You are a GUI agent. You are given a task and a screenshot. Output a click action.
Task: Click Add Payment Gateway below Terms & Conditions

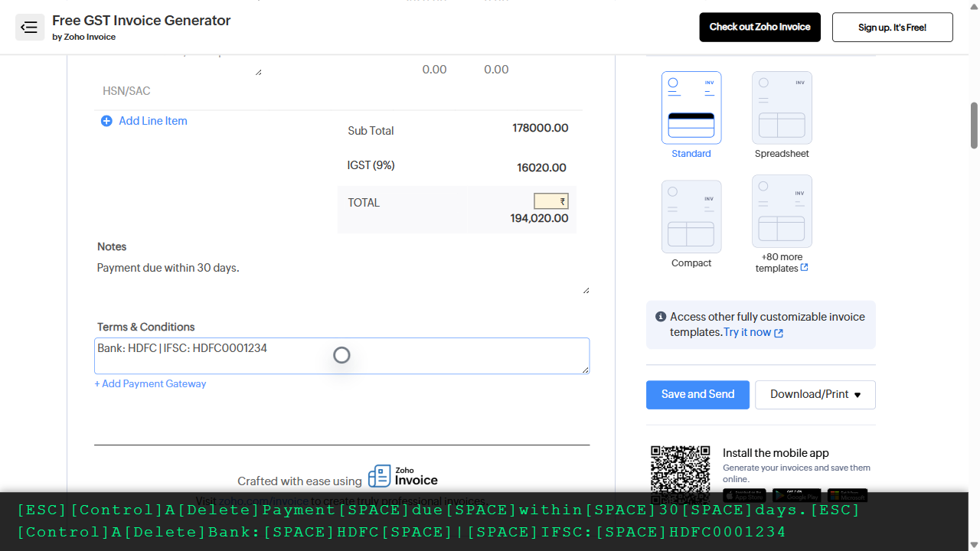point(150,383)
